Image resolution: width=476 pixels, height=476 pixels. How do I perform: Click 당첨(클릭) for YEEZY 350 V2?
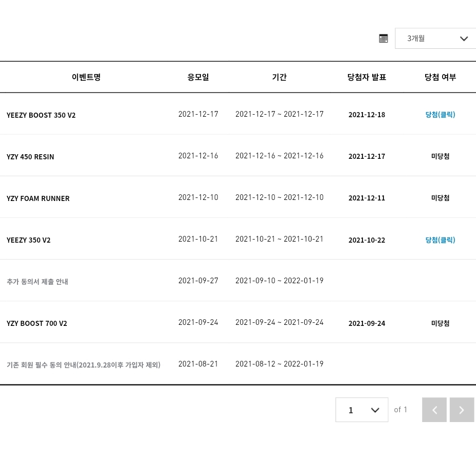(x=440, y=240)
